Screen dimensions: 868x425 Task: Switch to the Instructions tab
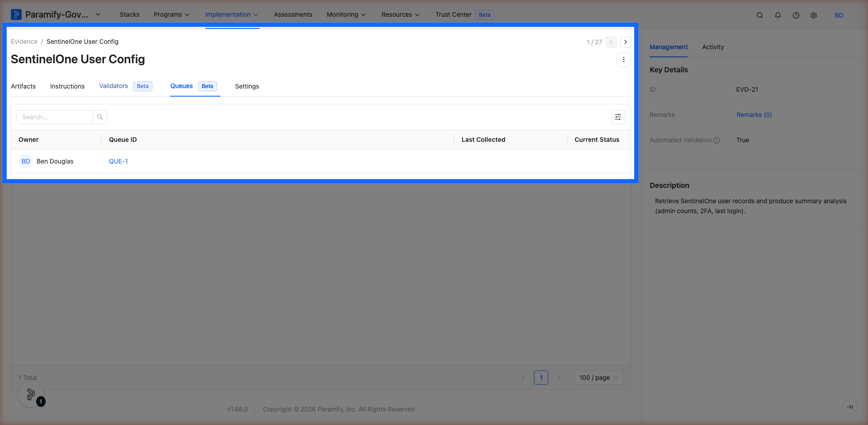(x=67, y=86)
